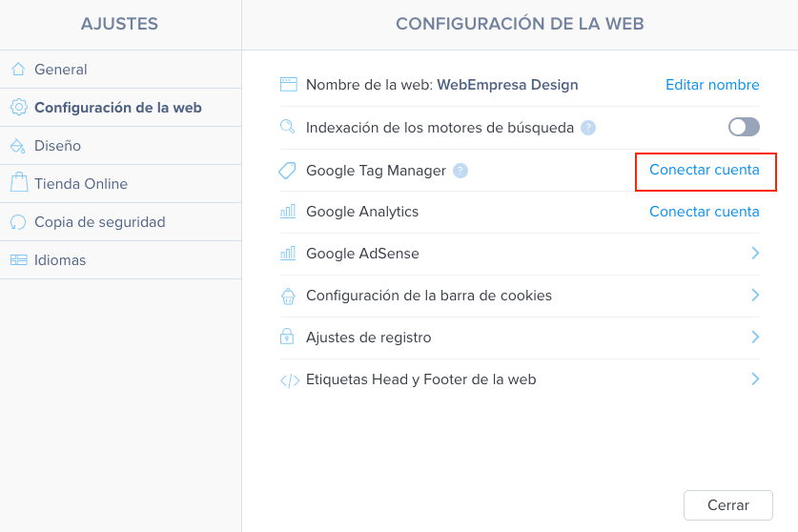Click the tag icon beside Google Tag Manager
This screenshot has height=532, width=798.
click(287, 171)
